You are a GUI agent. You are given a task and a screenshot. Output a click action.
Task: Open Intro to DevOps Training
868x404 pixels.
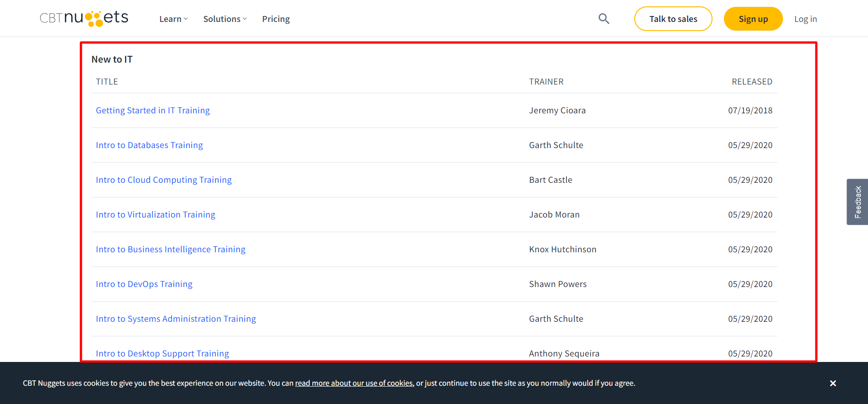pos(144,284)
